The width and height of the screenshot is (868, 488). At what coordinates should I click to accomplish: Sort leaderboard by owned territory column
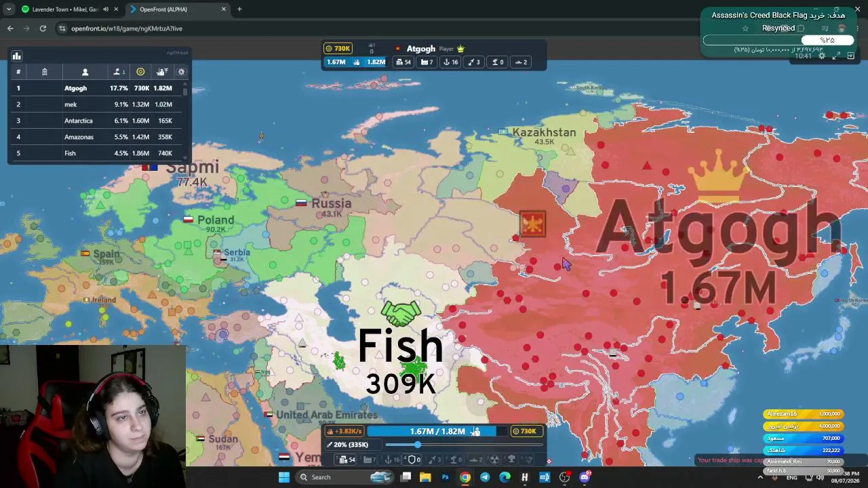117,72
